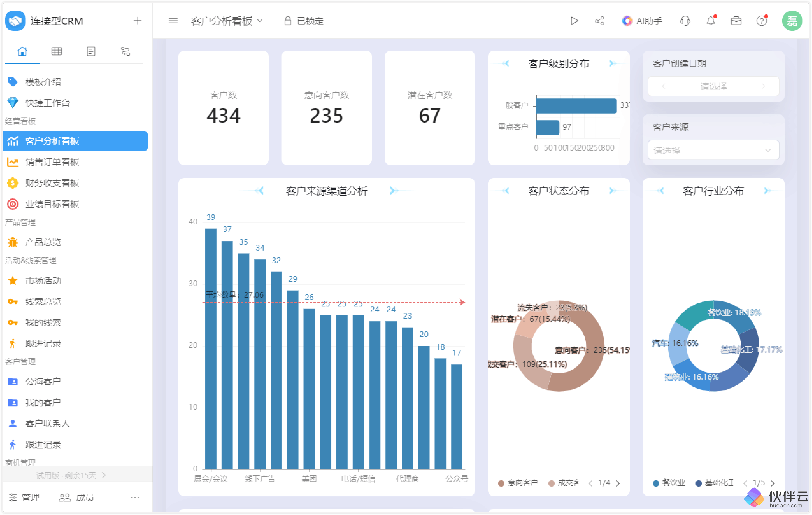Open 模板介绍 in sidebar

[75, 82]
